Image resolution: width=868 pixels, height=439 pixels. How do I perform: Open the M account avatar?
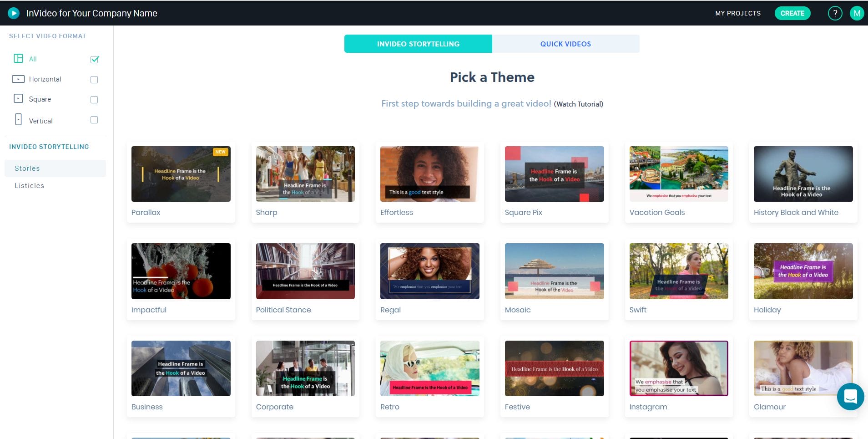coord(857,13)
